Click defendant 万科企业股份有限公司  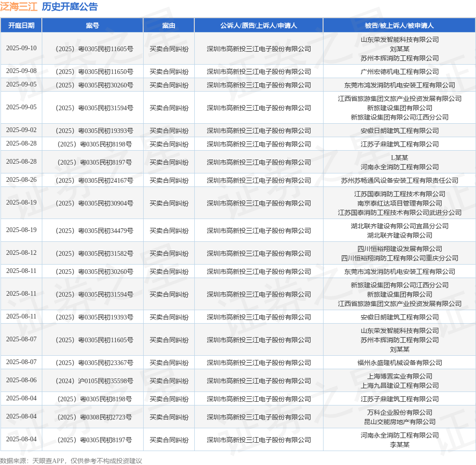399,412
